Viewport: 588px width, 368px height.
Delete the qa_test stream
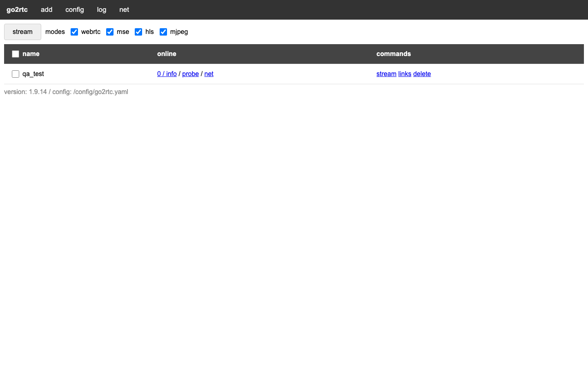tap(422, 74)
